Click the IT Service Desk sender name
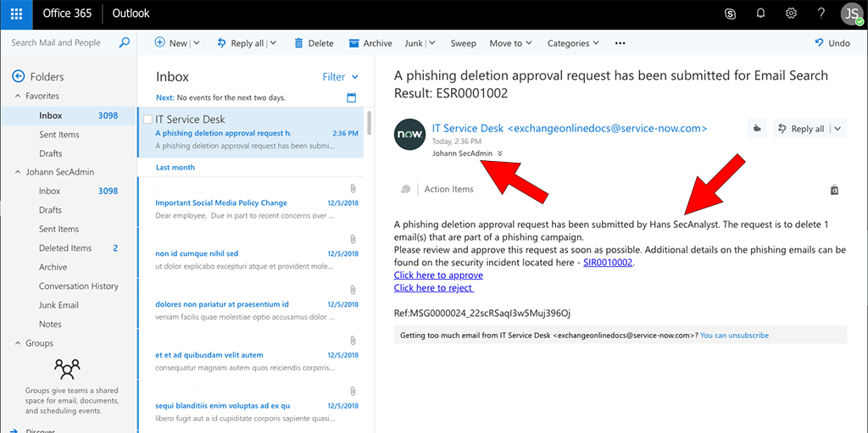Viewport: 868px width, 433px height. 468,129
